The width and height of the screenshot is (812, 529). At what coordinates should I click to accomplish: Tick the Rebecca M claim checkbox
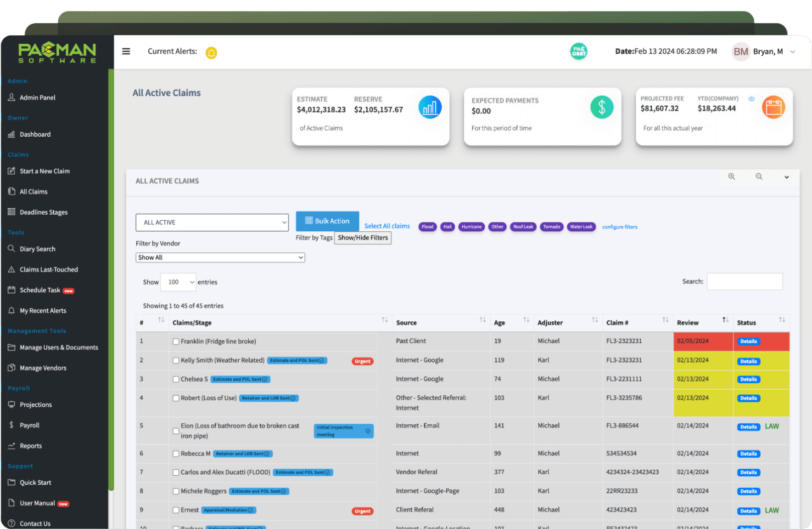click(176, 454)
